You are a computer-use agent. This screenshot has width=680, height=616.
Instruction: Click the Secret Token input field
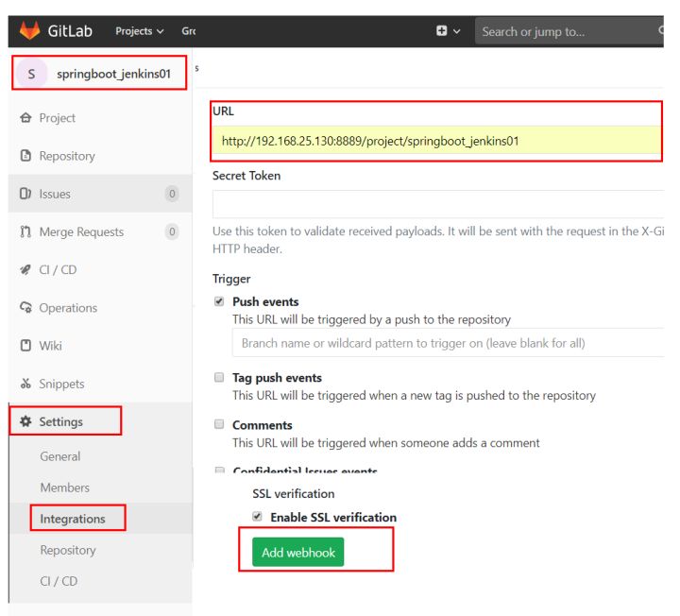[438, 204]
